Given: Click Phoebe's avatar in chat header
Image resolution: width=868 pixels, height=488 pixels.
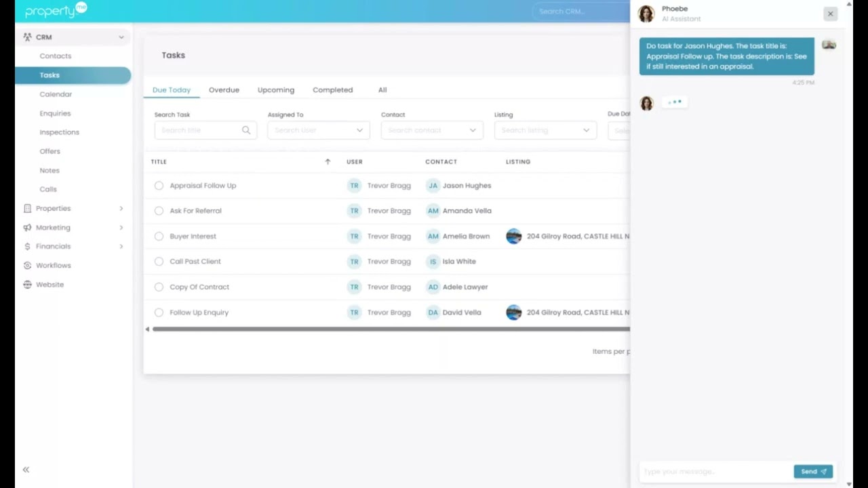Looking at the screenshot, I should [646, 14].
